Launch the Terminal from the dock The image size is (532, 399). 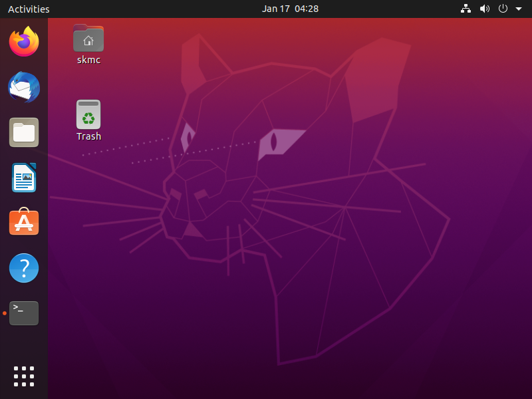[23, 313]
